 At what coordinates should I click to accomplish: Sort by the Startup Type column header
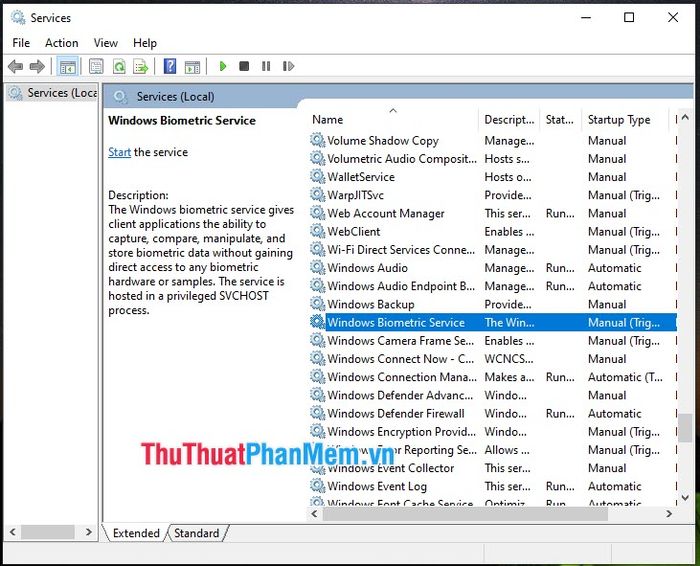(625, 120)
